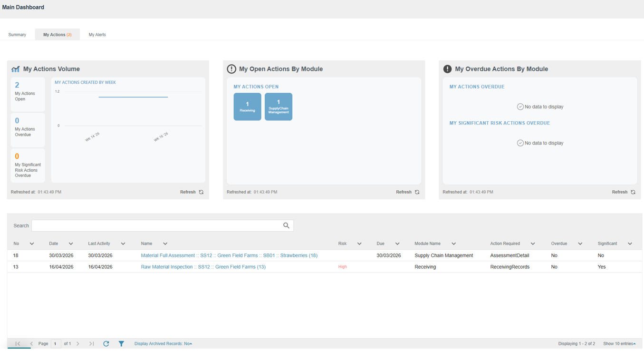Click refresh icon in My Actions Volume
The image size is (644, 351).
202,192
